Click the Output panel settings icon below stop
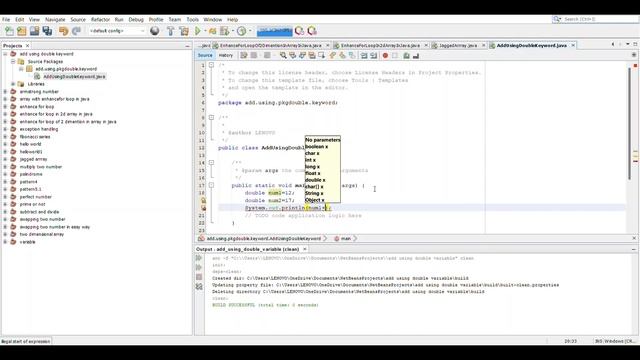This screenshot has height=360, width=640. 199,287
